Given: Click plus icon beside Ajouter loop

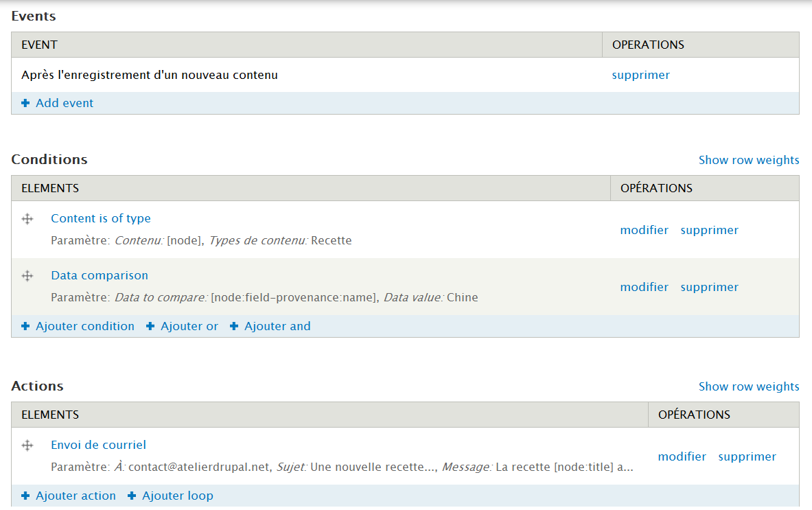Looking at the screenshot, I should click(132, 496).
